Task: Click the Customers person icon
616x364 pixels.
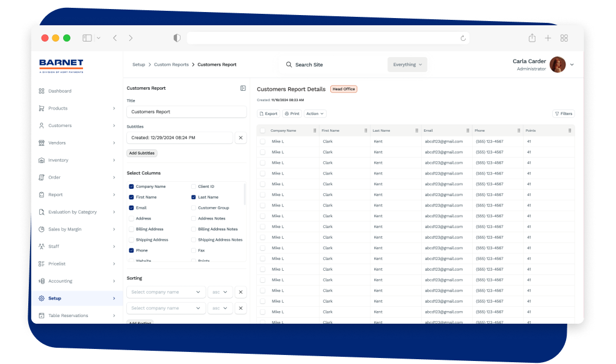Action: 42,126
